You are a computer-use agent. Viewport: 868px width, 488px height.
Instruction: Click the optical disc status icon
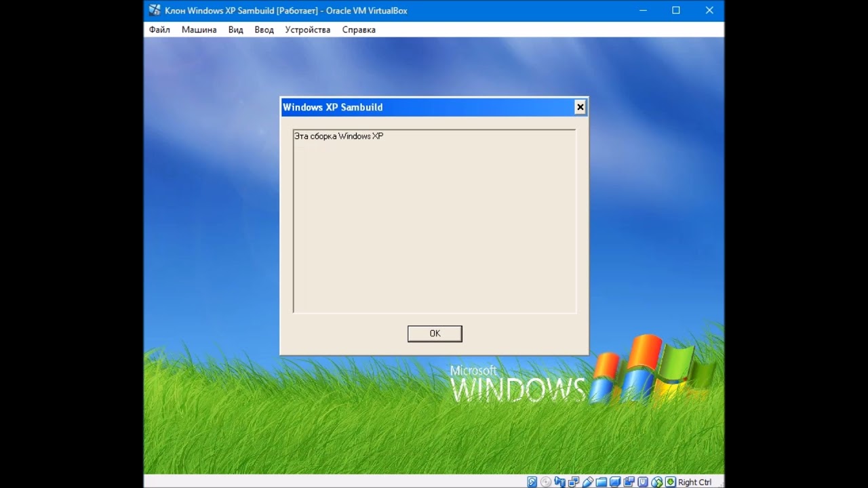pyautogui.click(x=546, y=482)
